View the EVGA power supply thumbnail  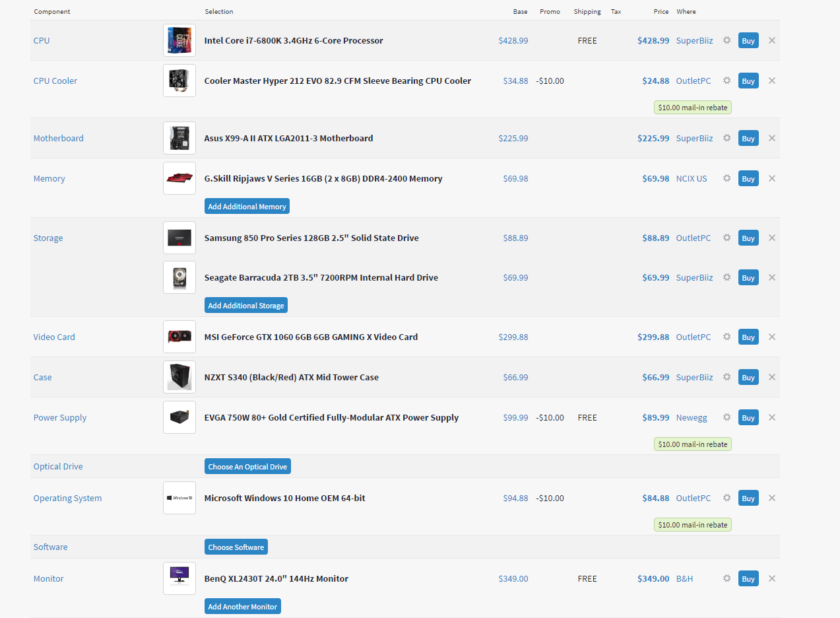coord(179,417)
